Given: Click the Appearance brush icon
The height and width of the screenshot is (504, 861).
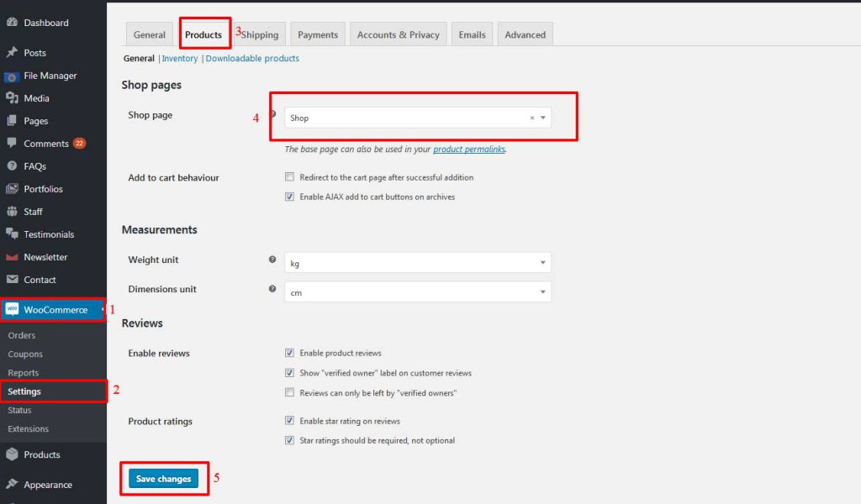Looking at the screenshot, I should 12,484.
